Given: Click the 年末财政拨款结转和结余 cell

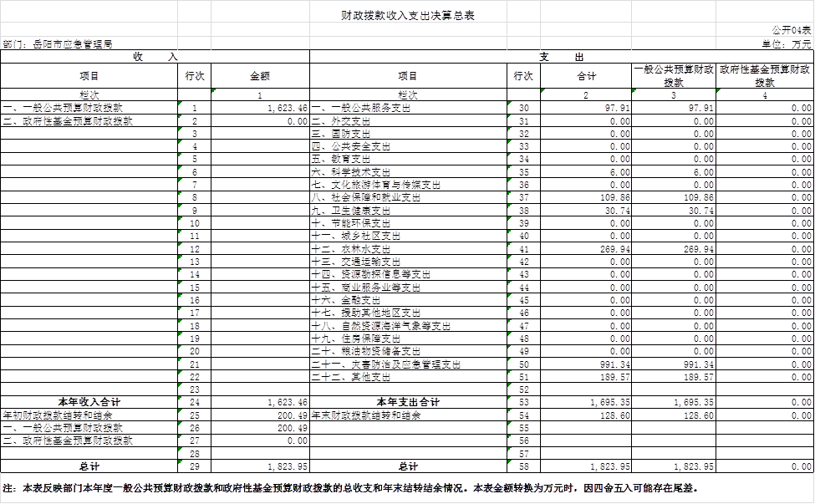Looking at the screenshot, I should tap(366, 415).
